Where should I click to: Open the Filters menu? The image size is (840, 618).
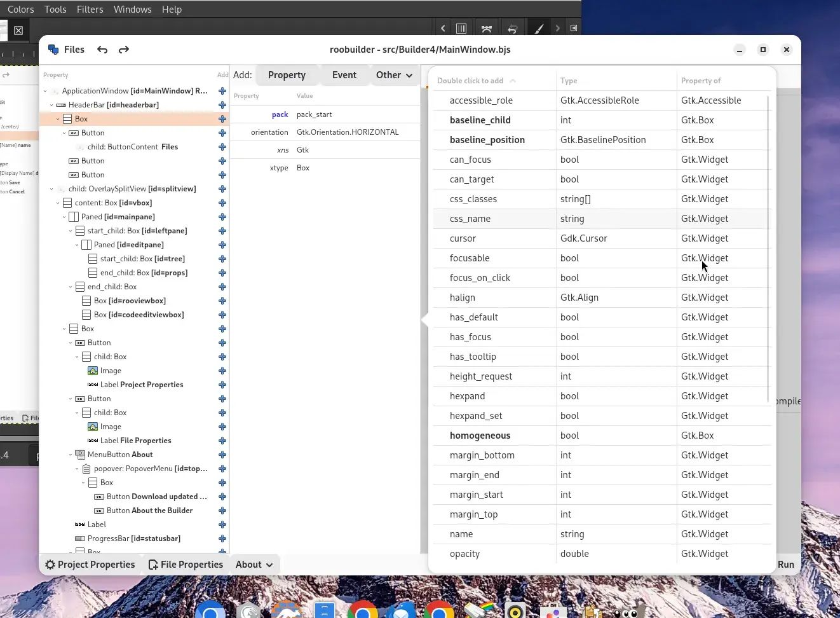[90, 9]
